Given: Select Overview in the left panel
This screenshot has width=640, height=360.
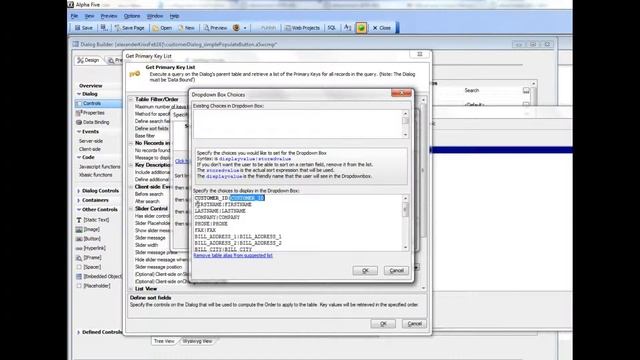Looking at the screenshot, I should [x=91, y=86].
